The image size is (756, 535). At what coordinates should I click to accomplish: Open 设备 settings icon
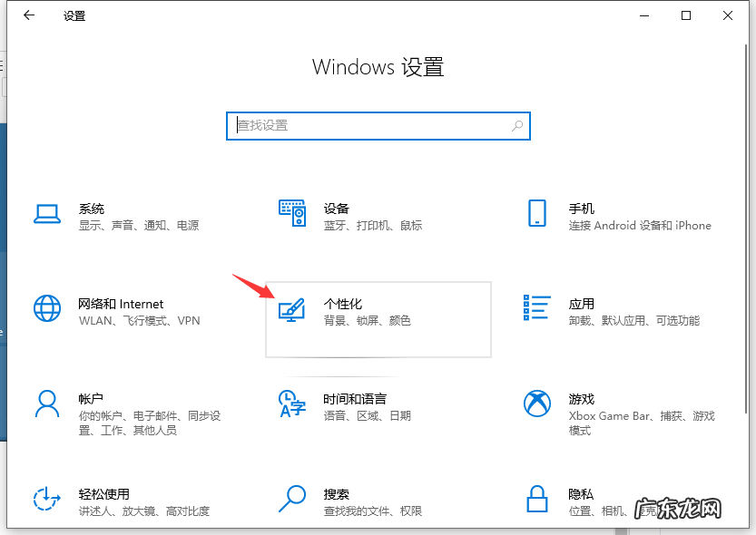coord(291,213)
